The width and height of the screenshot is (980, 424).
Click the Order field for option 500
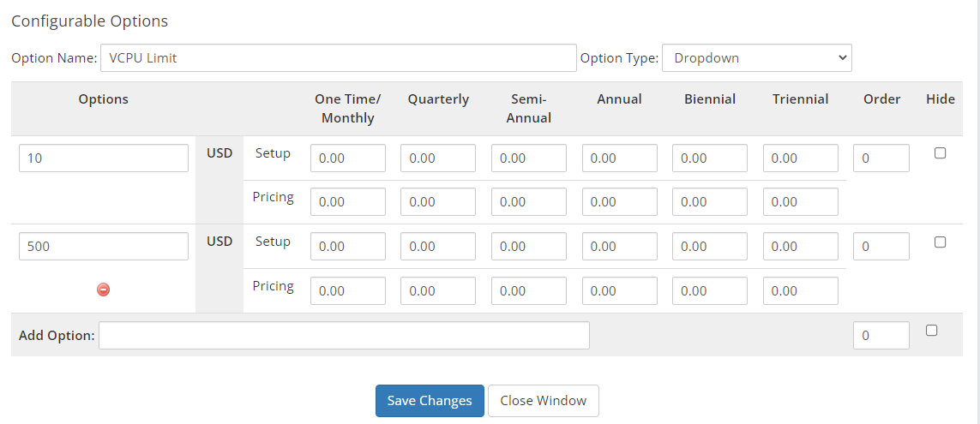(881, 247)
